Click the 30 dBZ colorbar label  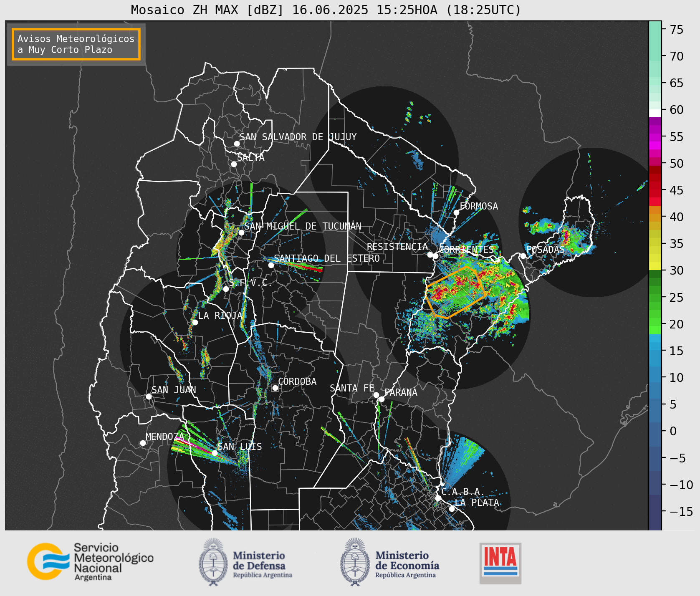pos(677,270)
